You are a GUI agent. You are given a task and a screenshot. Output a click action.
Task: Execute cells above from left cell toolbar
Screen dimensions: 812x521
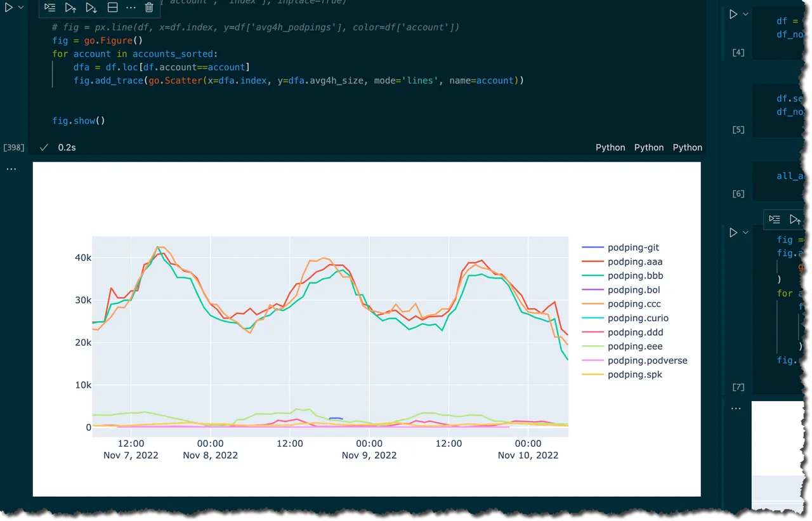coord(70,8)
